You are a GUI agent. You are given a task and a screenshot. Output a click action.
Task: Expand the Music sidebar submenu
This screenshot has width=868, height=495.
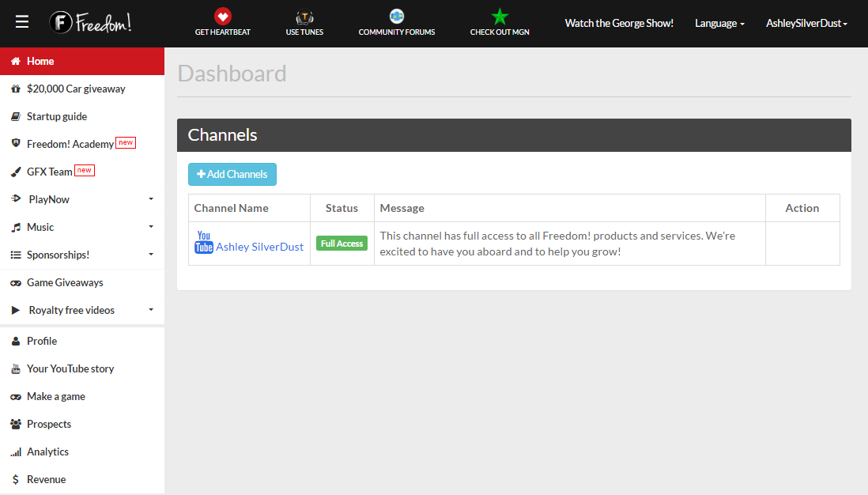150,227
